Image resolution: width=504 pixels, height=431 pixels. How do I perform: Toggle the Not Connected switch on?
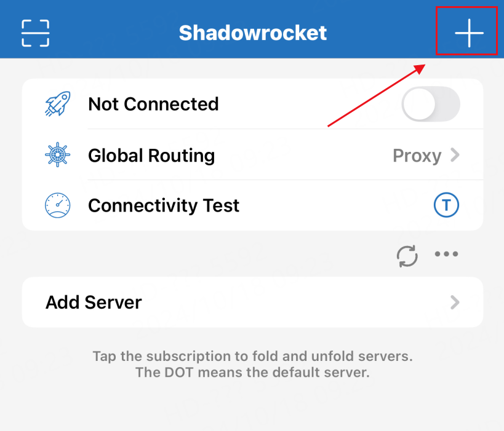[x=431, y=104]
